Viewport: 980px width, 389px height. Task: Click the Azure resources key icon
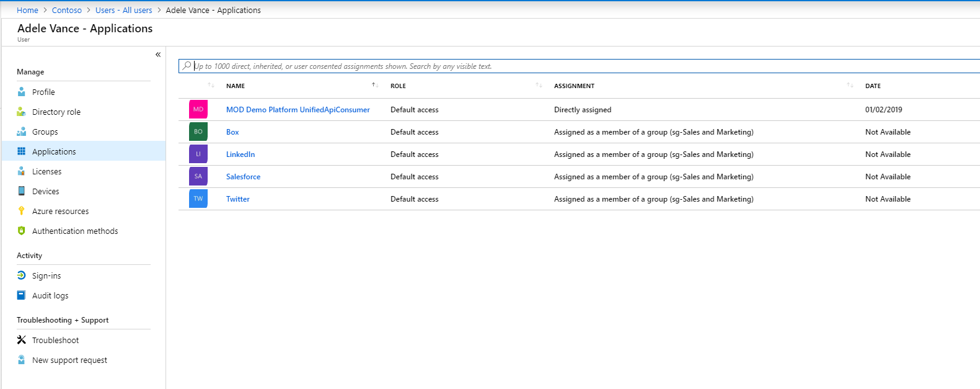(22, 211)
